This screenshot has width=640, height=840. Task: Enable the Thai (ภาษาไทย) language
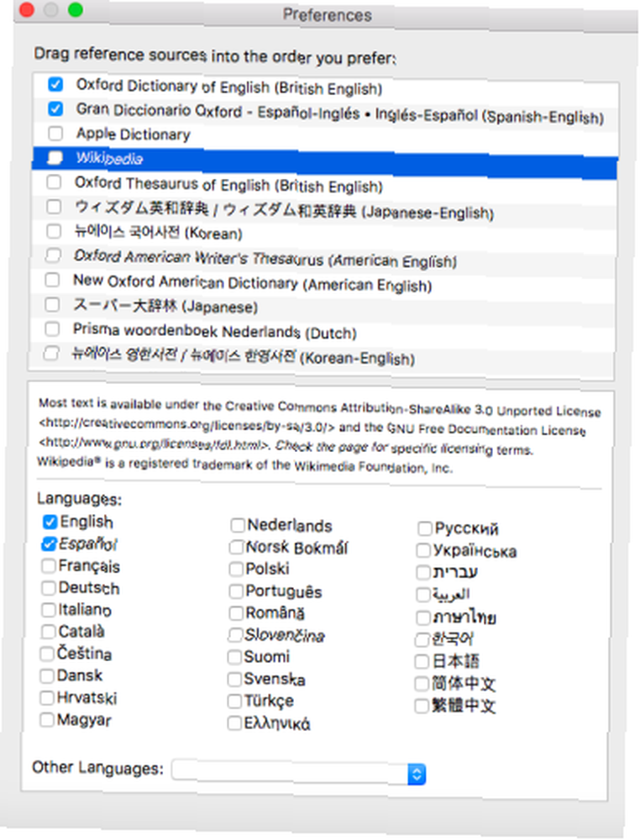coord(423,617)
